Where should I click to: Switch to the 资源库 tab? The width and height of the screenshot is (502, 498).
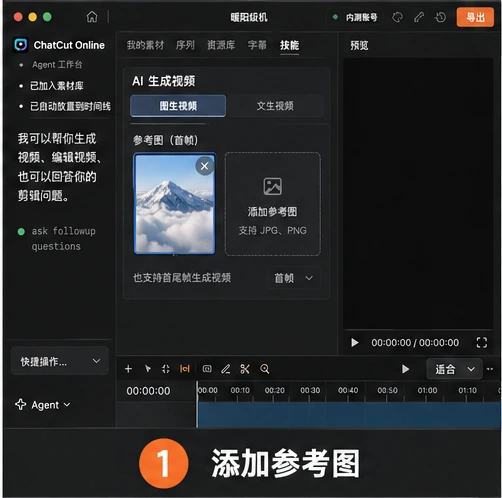[x=221, y=45]
